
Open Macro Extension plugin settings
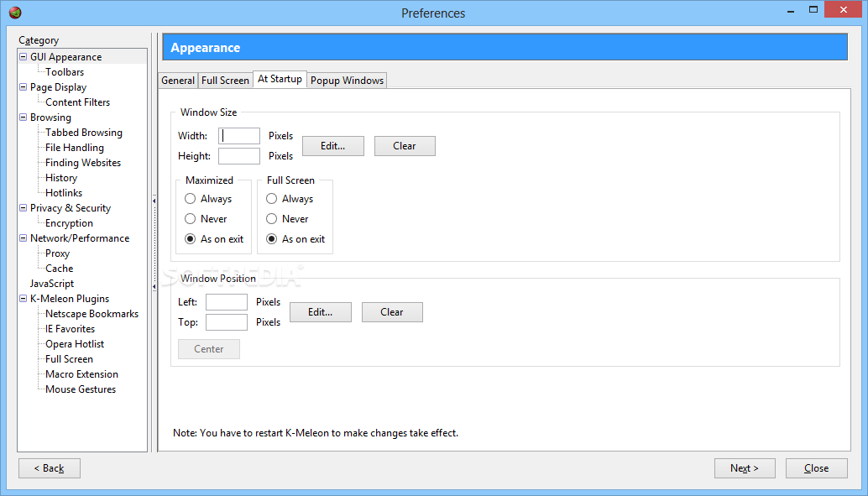[82, 374]
